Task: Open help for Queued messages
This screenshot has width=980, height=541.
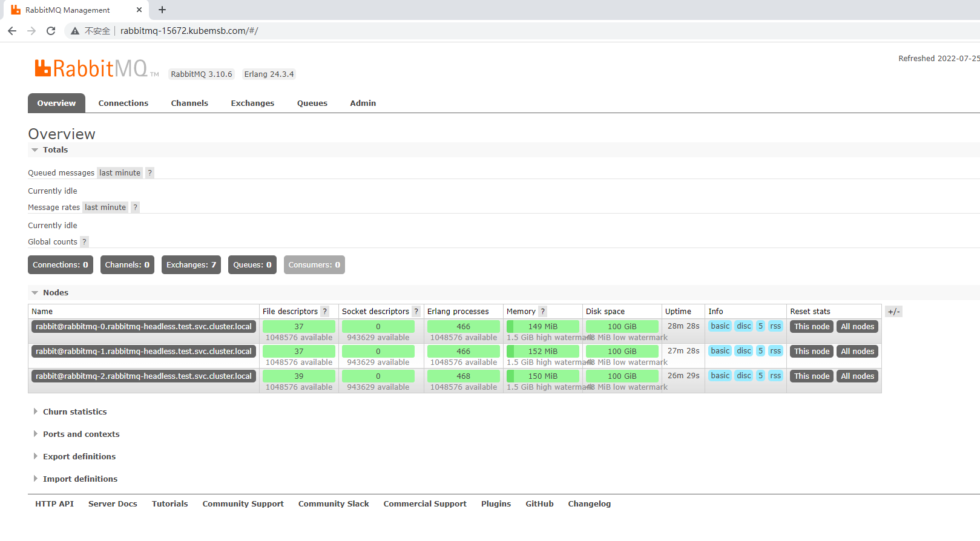Action: [150, 173]
